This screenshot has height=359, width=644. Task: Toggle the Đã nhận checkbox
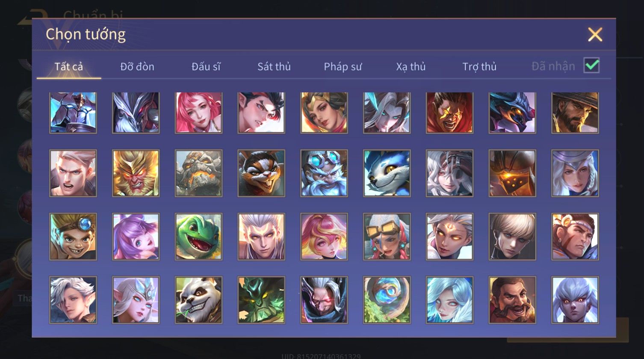[x=591, y=65]
